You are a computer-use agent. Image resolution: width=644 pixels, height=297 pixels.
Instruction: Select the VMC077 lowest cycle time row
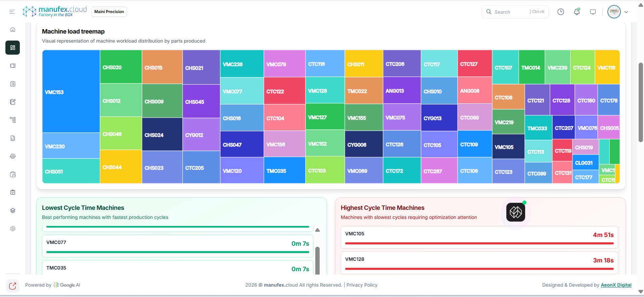pyautogui.click(x=178, y=246)
